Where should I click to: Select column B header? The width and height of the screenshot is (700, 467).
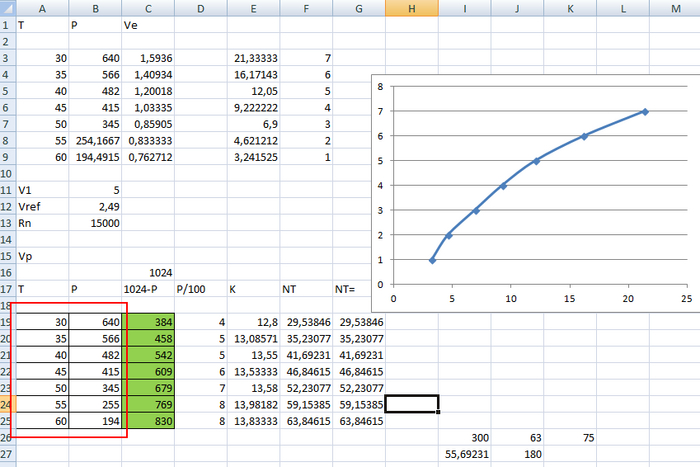(95, 8)
